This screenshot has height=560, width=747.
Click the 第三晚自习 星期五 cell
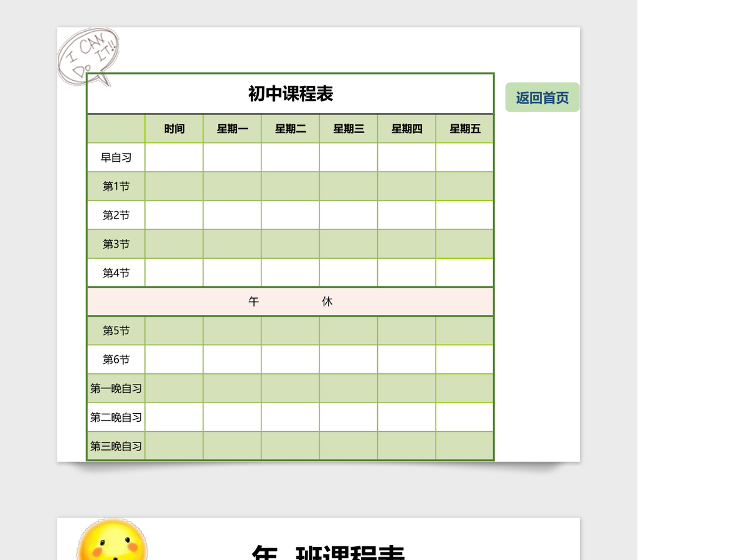pos(465,446)
